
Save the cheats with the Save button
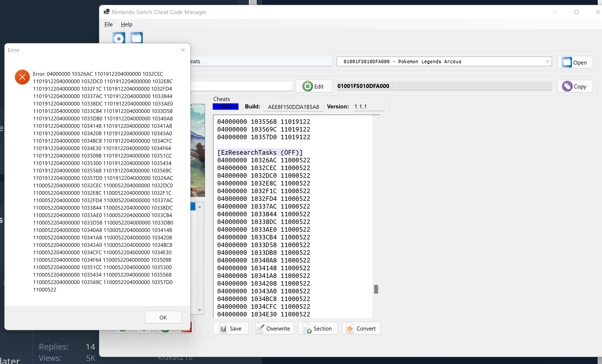coord(231,328)
